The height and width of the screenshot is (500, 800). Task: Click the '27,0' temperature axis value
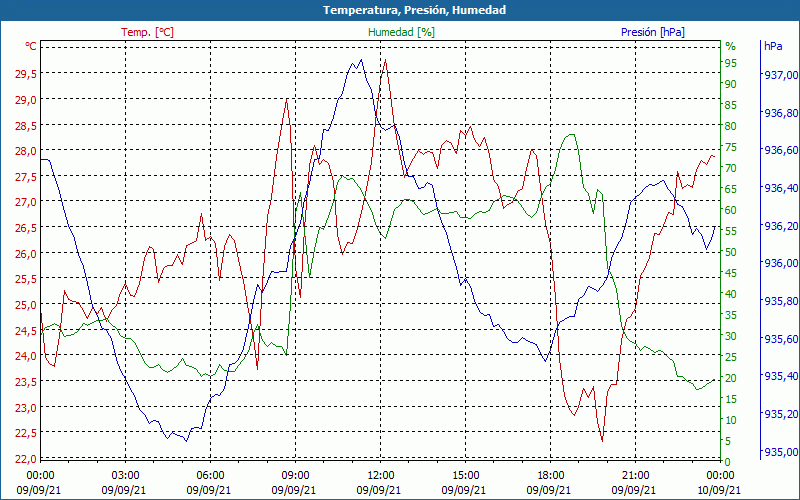pos(26,203)
